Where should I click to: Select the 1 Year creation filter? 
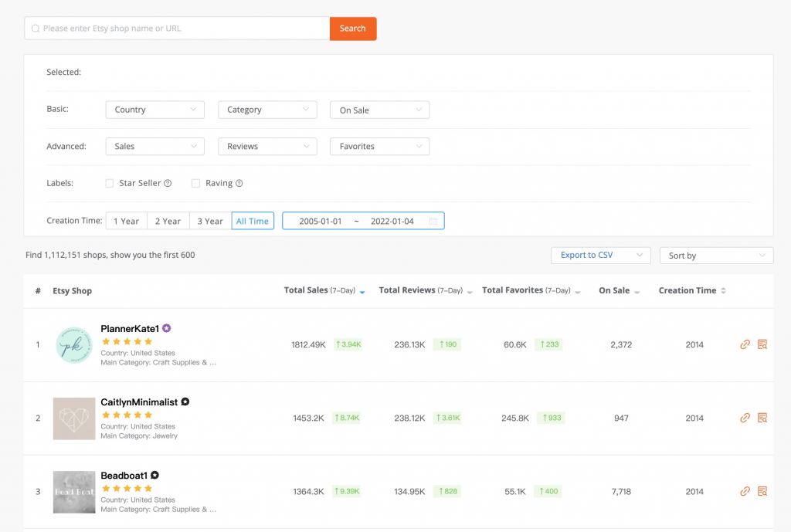click(x=126, y=220)
